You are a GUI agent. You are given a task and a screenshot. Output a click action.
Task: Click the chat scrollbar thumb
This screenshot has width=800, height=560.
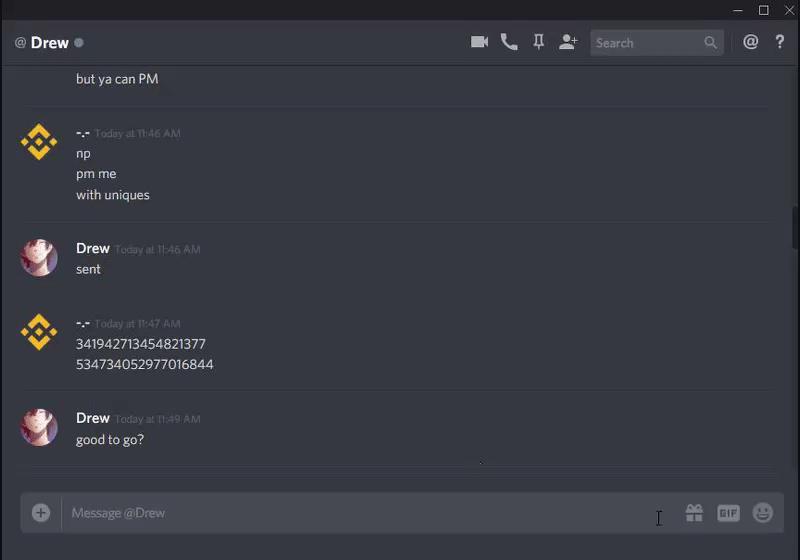pyautogui.click(x=795, y=227)
